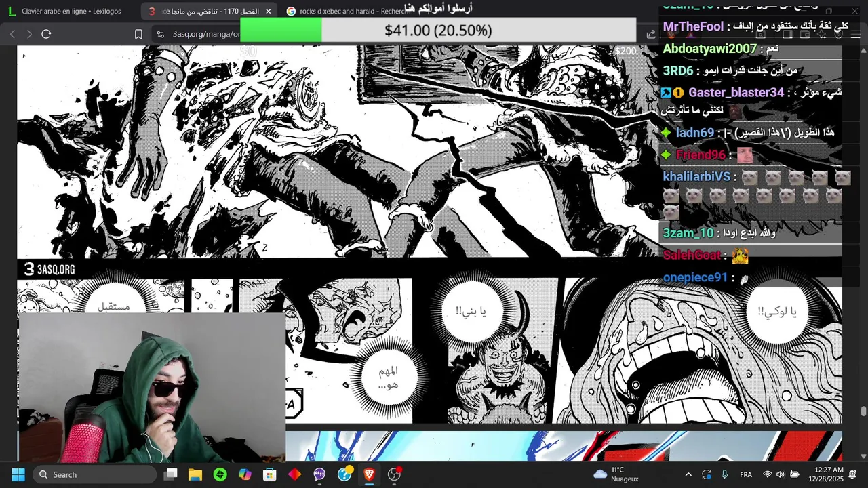
Task: Go back in Brave browser
Action: pos(13,34)
